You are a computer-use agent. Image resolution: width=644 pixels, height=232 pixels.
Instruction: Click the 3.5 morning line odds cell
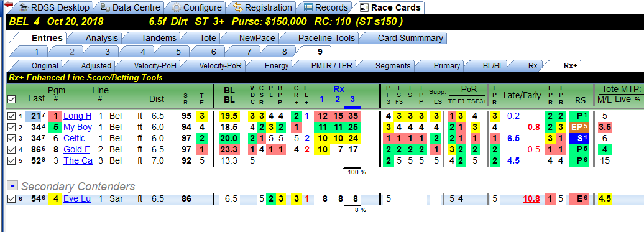(x=605, y=128)
